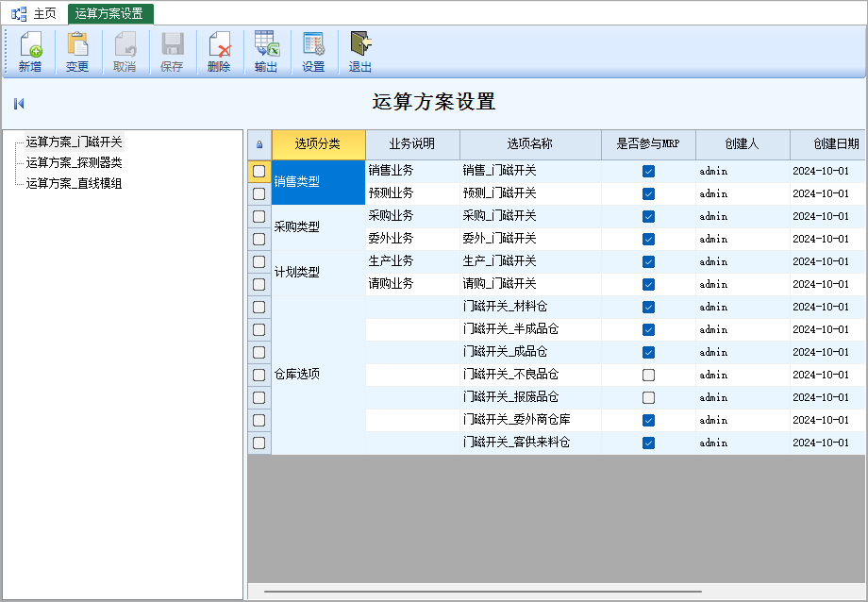The width and height of the screenshot is (868, 602).
Task: Click the 取消 (Cancel) toolbar icon
Action: point(125,52)
